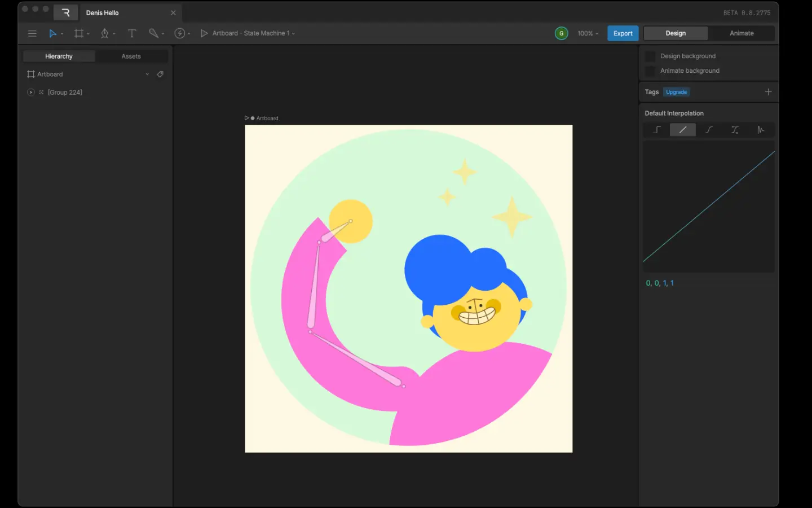The height and width of the screenshot is (508, 812).
Task: Select the Bone tool
Action: pyautogui.click(x=153, y=33)
